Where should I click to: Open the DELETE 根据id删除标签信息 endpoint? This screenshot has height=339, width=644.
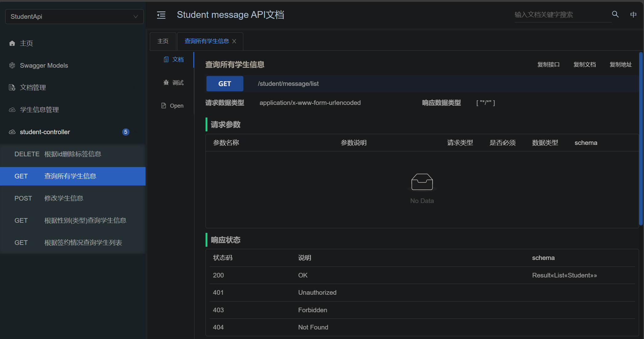click(73, 154)
